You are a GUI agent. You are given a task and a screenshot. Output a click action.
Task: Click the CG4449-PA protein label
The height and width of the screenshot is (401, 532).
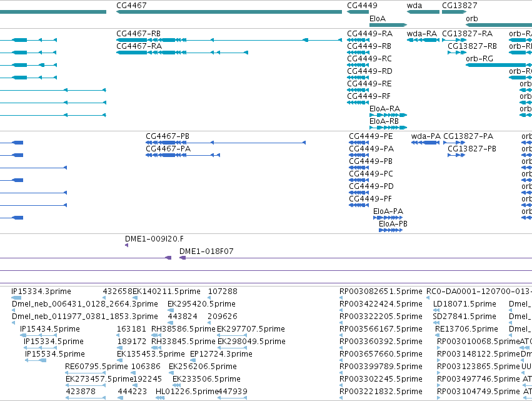coord(371,149)
